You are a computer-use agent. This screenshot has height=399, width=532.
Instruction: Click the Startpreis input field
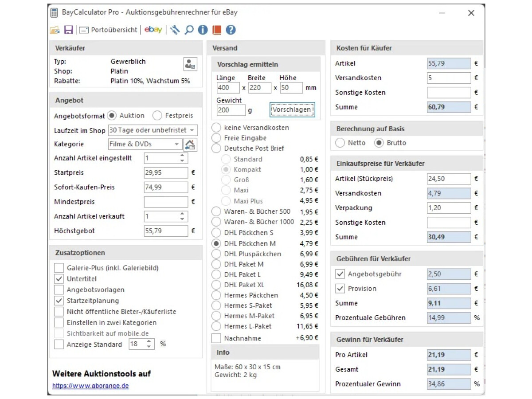[166, 173]
